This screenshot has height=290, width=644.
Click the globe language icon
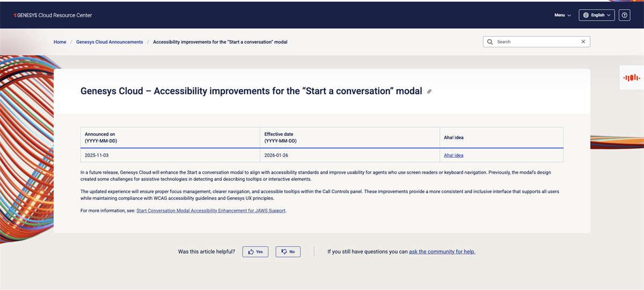pos(586,15)
